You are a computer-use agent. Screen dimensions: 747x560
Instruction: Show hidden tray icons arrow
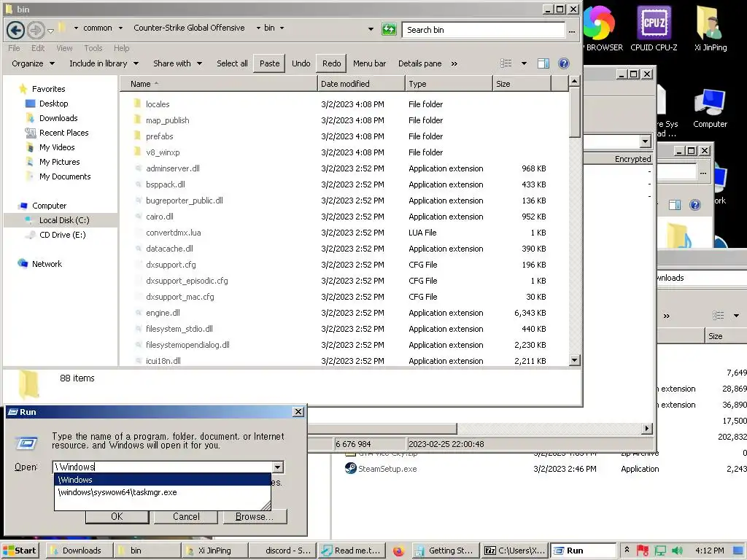click(627, 550)
